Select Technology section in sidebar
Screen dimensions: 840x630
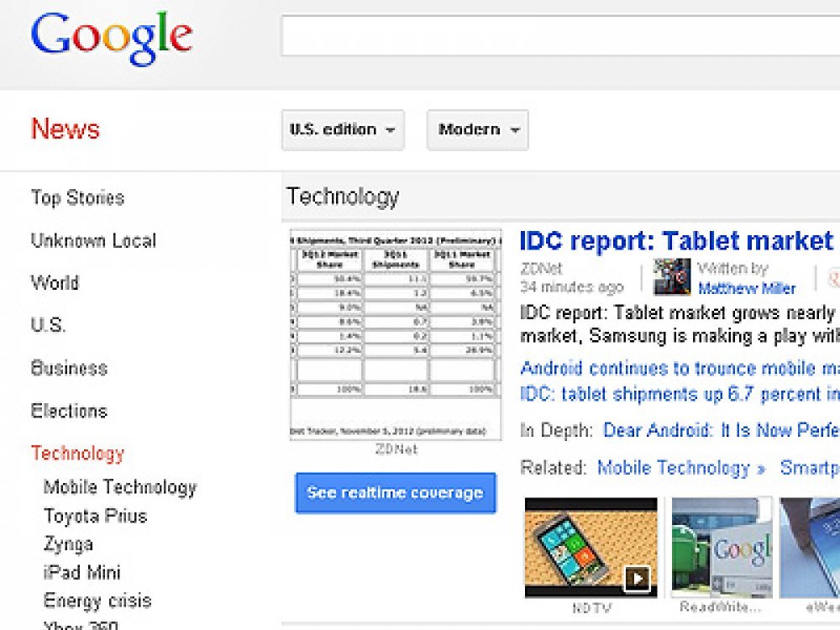tap(77, 454)
